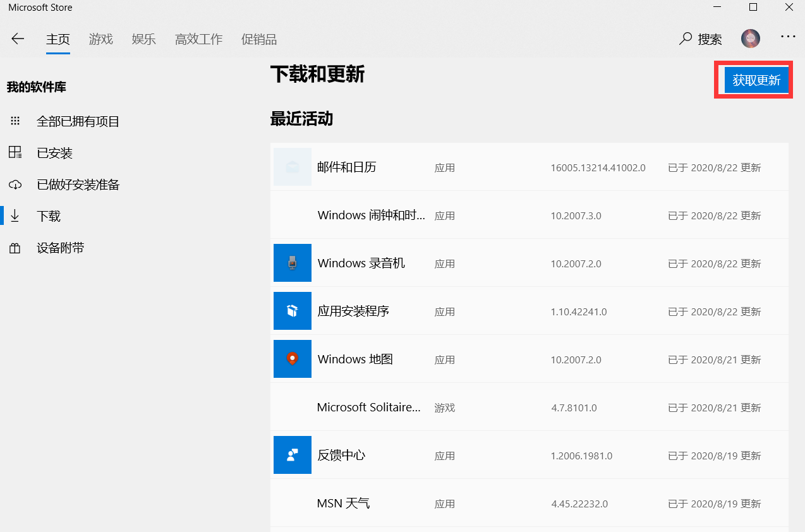
Task: Select 下载 in the sidebar
Action: tap(49, 216)
